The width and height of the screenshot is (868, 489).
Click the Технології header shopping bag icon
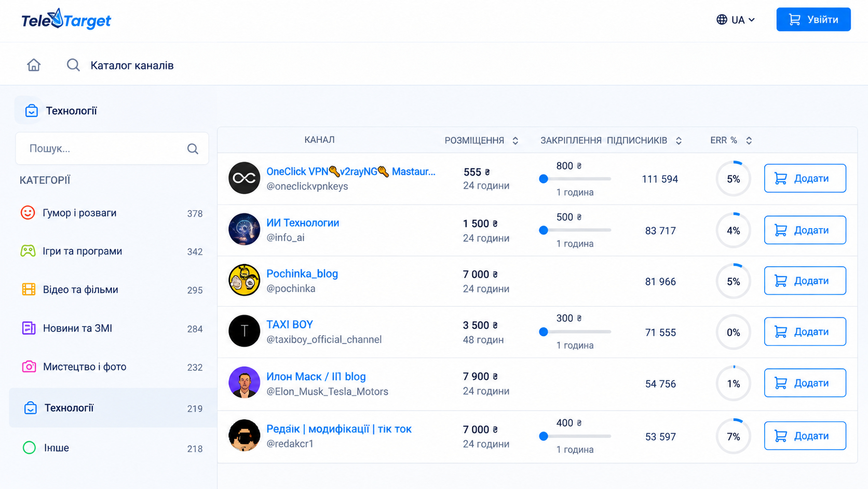click(x=31, y=111)
